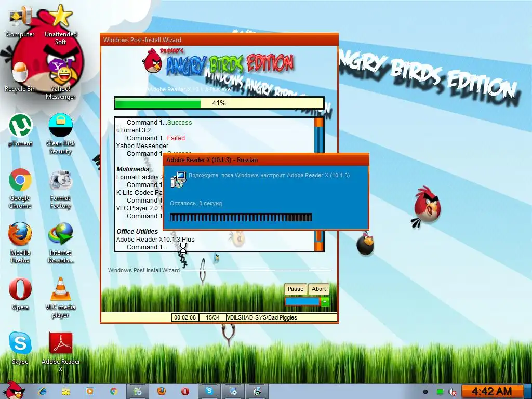This screenshot has height=399, width=532.
Task: Open VLC media player desktop icon
Action: coord(60,298)
